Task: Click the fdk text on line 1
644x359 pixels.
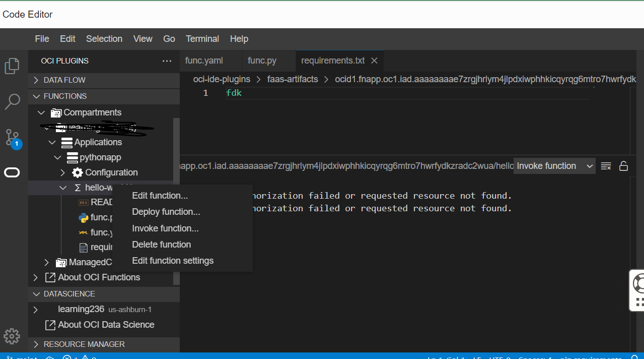Action: (234, 93)
